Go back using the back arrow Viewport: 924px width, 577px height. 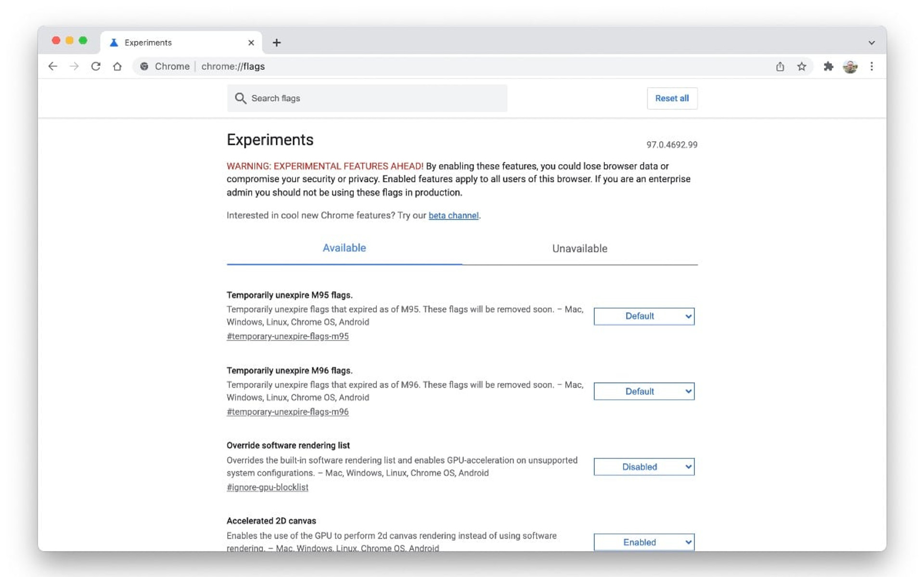[53, 66]
